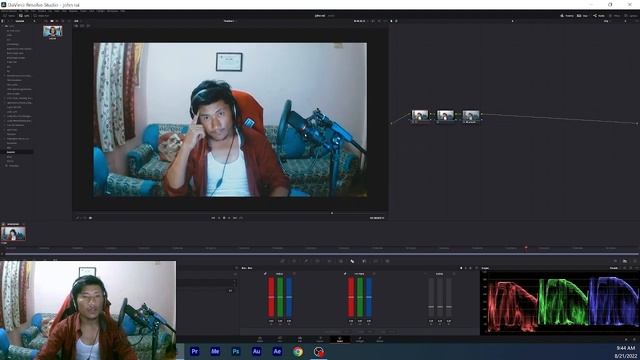The height and width of the screenshot is (360, 640).
Task: Switch to the Deliver page tab
Action: [380, 340]
